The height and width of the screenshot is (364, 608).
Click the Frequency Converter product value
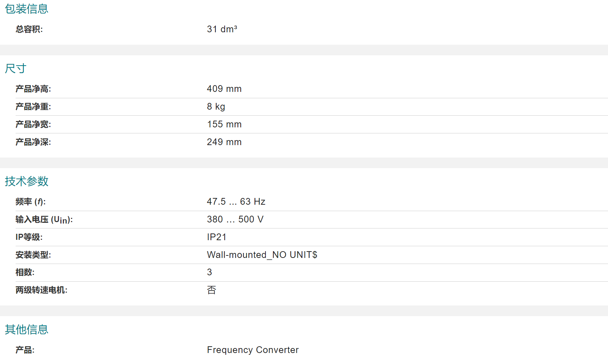(253, 350)
